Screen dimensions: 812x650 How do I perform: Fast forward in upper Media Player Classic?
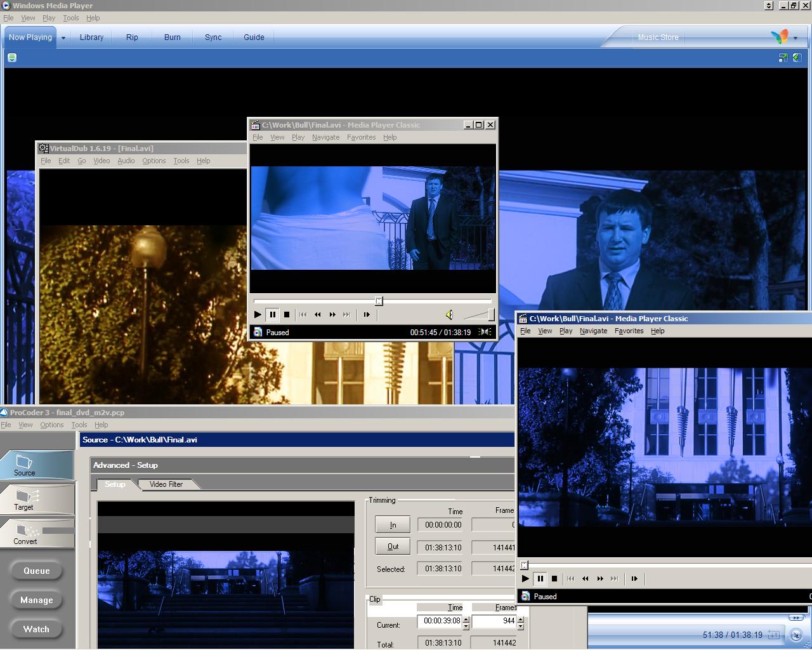(x=332, y=314)
